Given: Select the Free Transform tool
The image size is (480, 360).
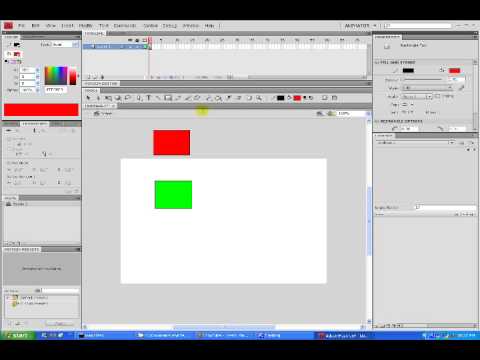Looking at the screenshot, I should (108, 98).
